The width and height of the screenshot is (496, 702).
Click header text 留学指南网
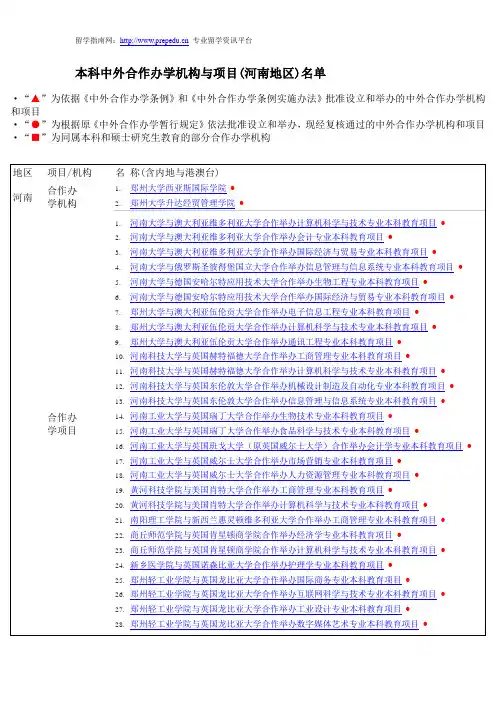coord(94,40)
